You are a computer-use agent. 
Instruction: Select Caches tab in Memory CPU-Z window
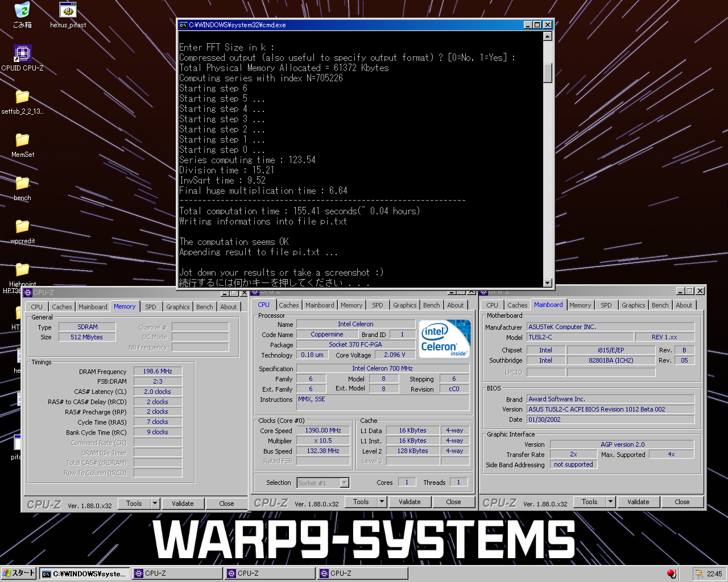point(62,307)
